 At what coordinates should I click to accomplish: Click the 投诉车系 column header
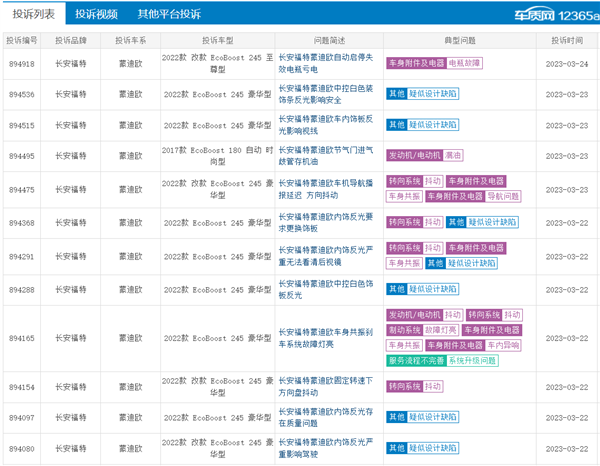(x=130, y=41)
